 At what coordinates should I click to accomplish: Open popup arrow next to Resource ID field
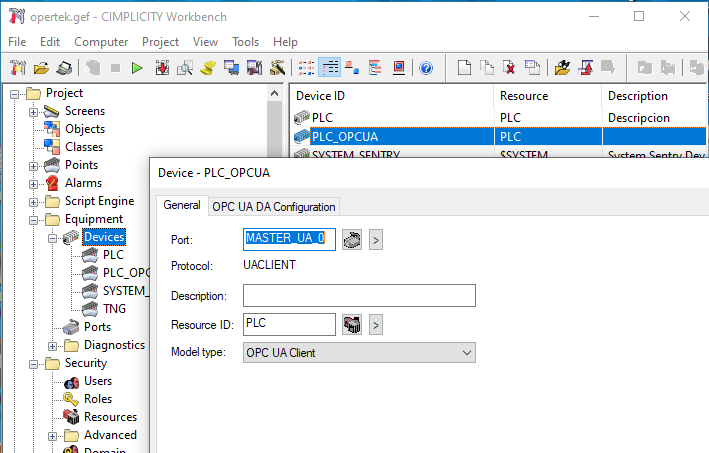376,325
